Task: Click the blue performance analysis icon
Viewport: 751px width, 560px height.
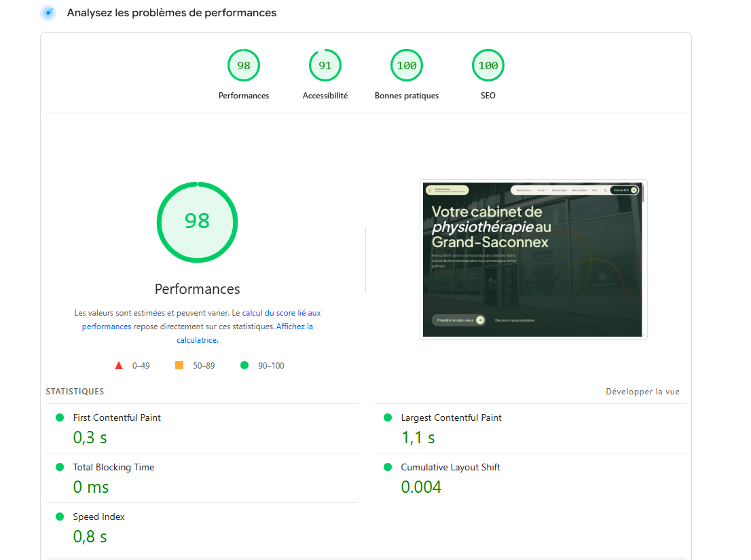Action: [48, 13]
